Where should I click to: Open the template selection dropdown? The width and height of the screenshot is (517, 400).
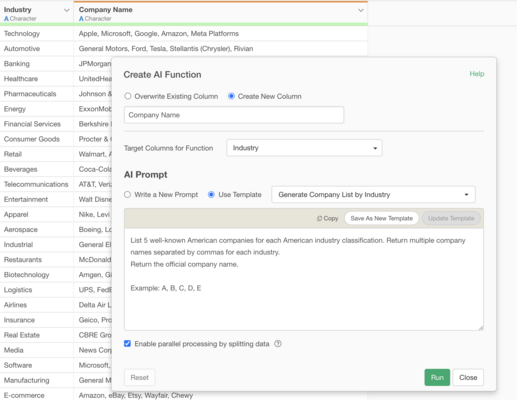(373, 195)
